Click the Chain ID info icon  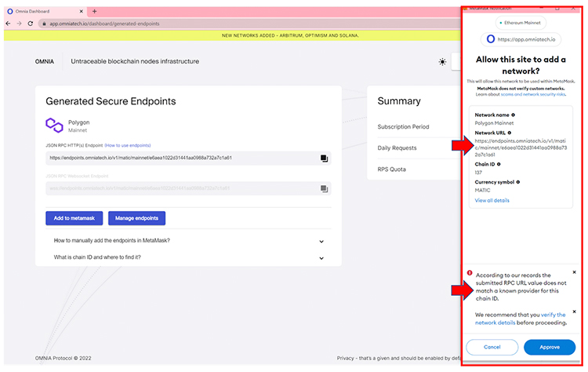[499, 164]
